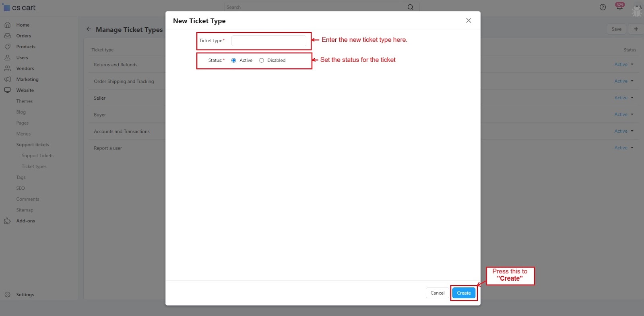Click the Add-ons puzzle icon

coord(7,221)
